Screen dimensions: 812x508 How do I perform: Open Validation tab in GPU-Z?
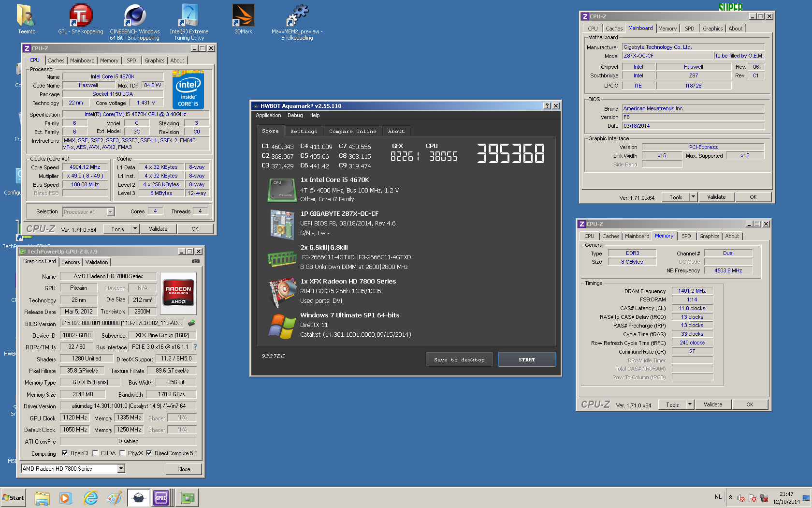97,262
